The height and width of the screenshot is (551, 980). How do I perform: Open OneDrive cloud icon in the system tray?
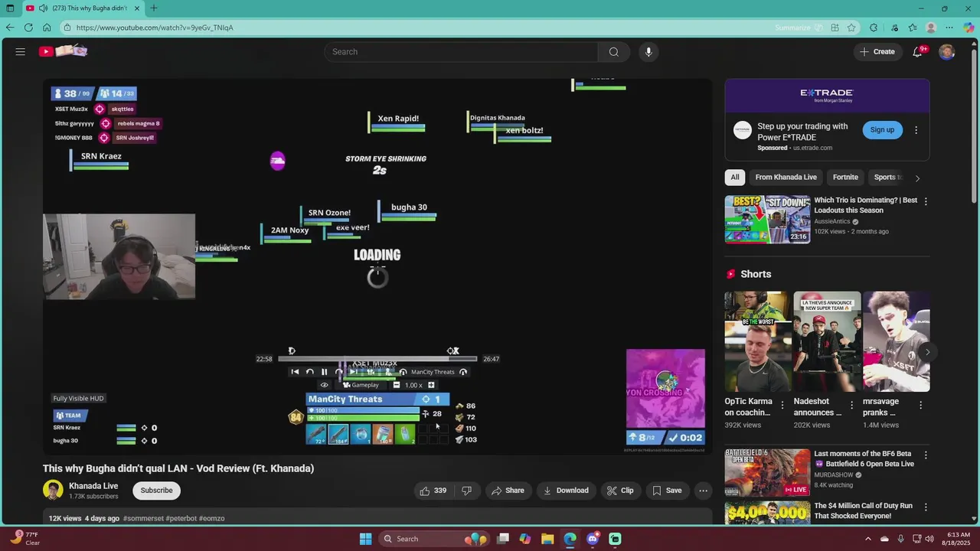pyautogui.click(x=884, y=539)
